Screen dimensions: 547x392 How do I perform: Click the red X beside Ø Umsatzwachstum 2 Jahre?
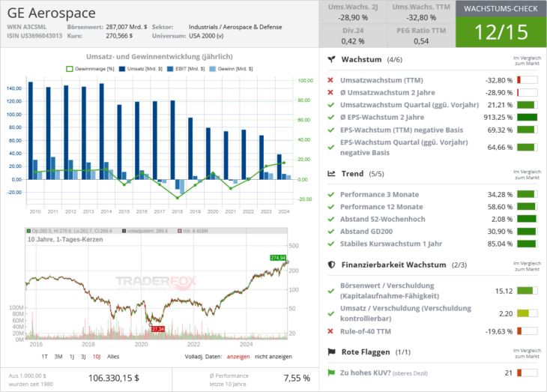(x=330, y=92)
